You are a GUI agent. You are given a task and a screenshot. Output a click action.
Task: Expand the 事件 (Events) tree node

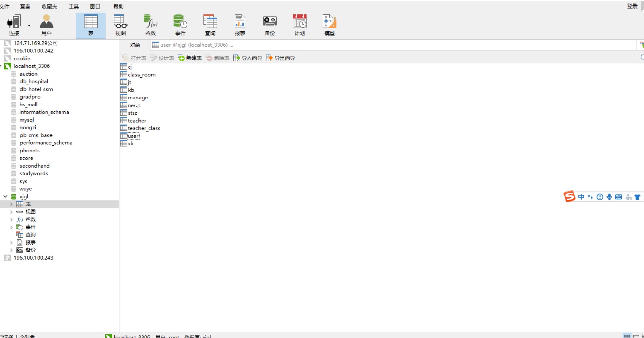click(x=11, y=227)
